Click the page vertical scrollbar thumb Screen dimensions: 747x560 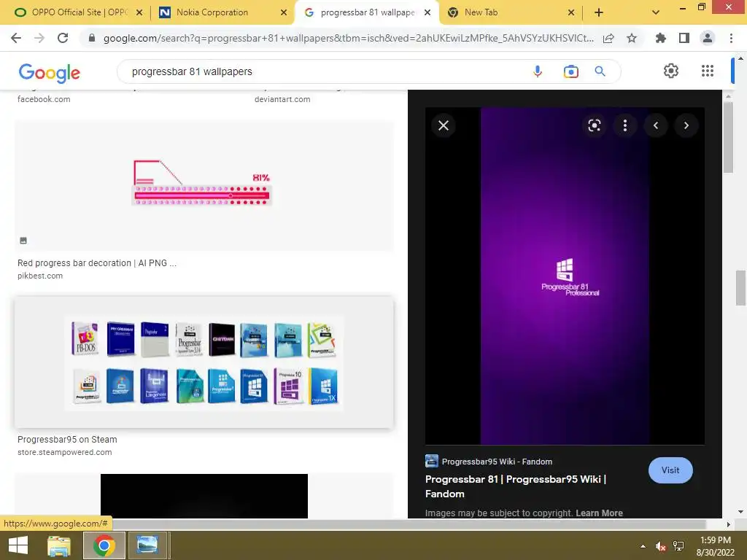740,288
